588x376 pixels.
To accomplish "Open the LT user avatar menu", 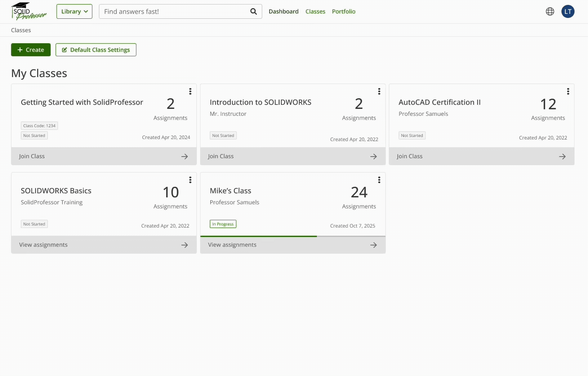I will tap(568, 11).
